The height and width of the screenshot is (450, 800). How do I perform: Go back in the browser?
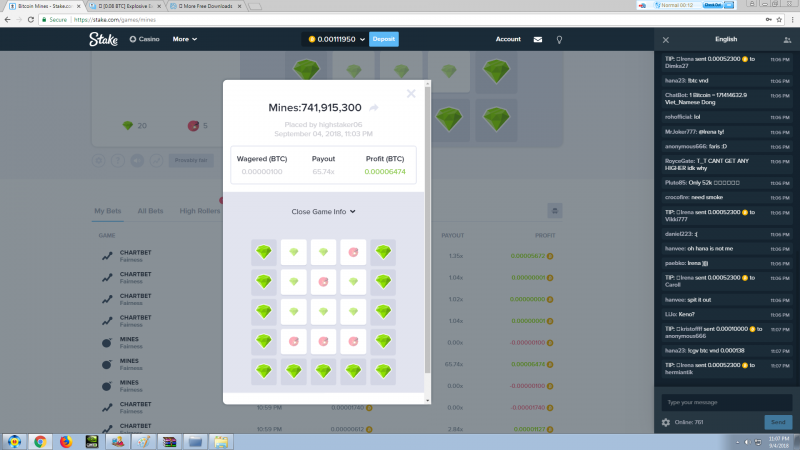pyautogui.click(x=7, y=19)
